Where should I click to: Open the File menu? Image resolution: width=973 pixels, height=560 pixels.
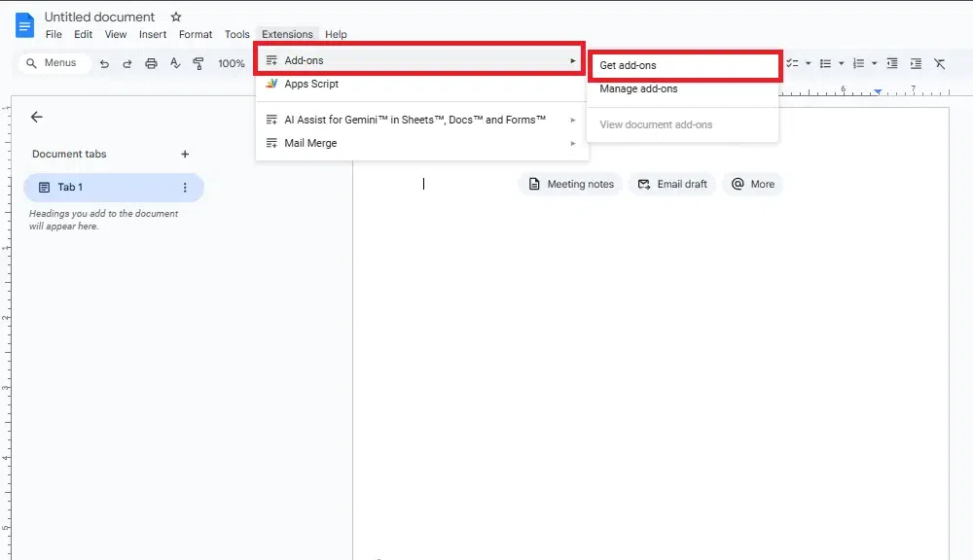click(x=54, y=34)
